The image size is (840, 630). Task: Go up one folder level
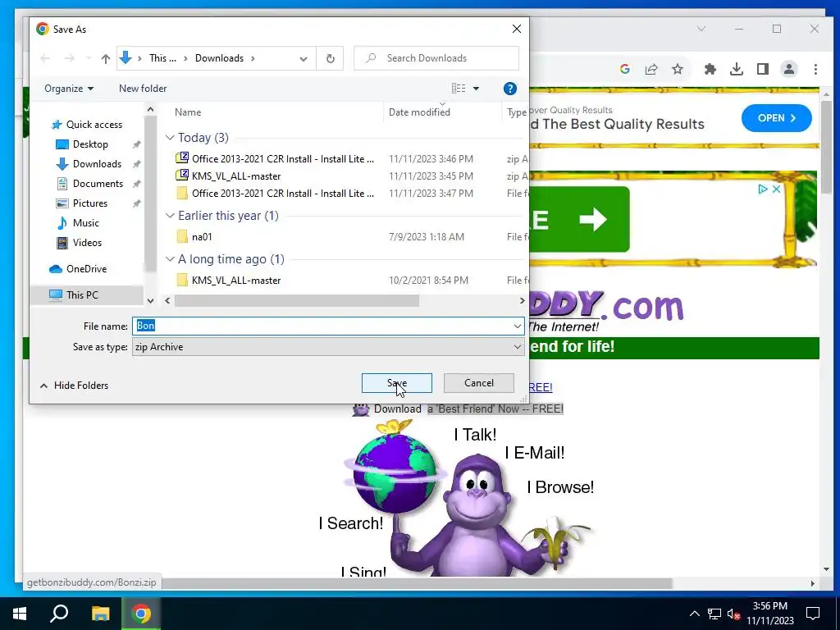(106, 58)
